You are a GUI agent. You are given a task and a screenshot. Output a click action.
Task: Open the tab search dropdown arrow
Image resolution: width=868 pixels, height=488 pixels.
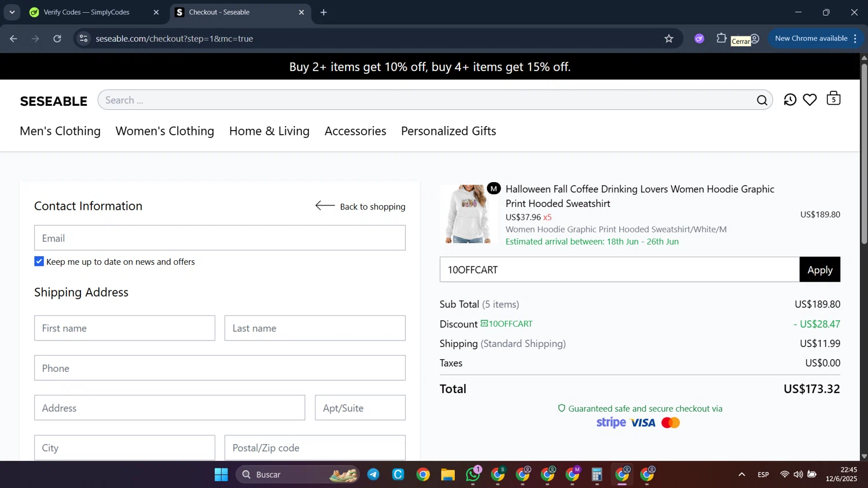coord(12,12)
